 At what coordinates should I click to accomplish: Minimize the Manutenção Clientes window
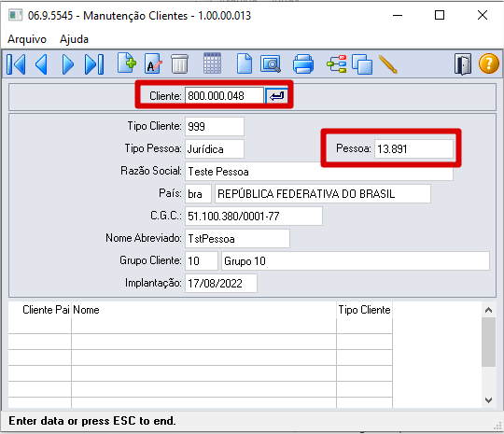pos(398,16)
